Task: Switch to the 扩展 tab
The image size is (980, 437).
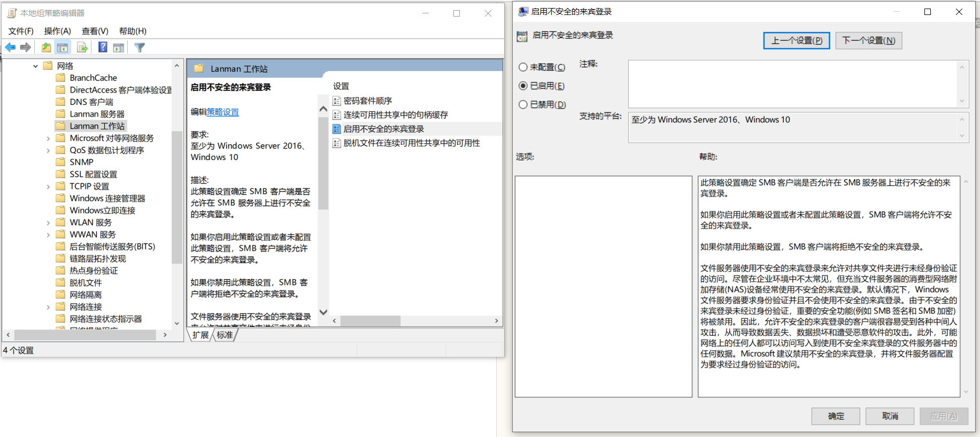Action: click(x=200, y=335)
